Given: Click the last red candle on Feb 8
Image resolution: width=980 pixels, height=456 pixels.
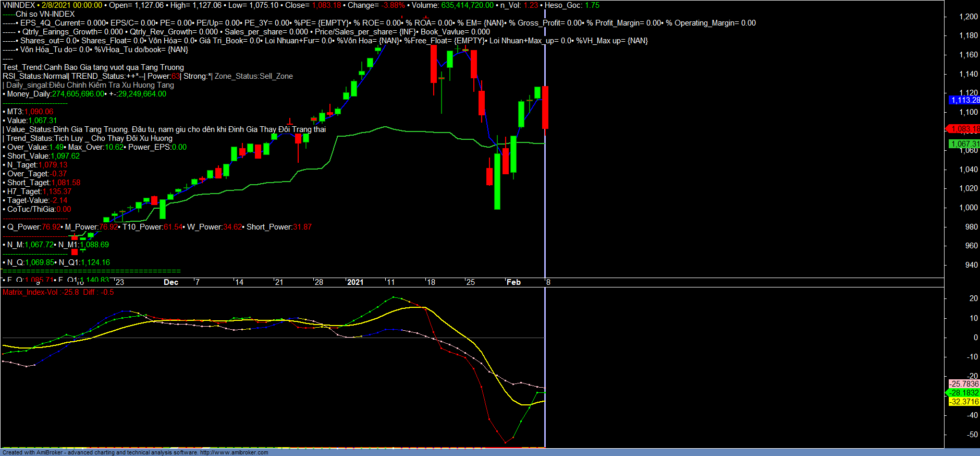Looking at the screenshot, I should point(545,107).
